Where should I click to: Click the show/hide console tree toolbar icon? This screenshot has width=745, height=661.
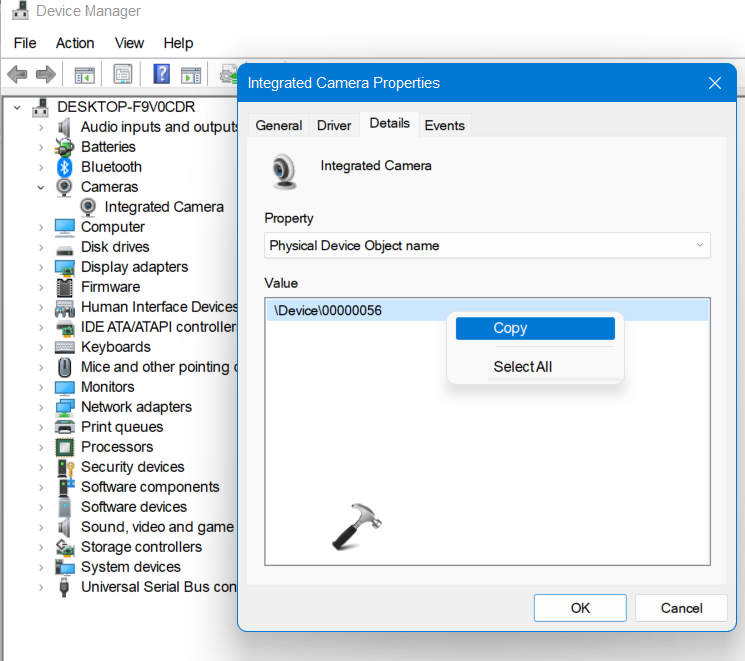(x=85, y=75)
